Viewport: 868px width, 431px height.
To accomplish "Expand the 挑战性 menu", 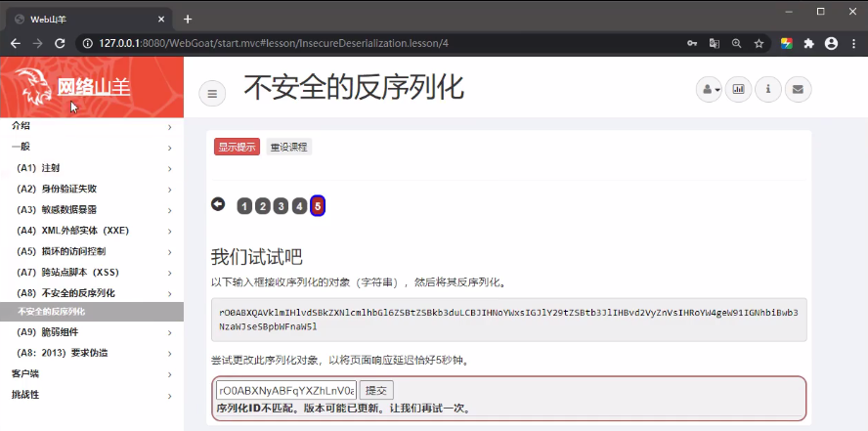I will pyautogui.click(x=92, y=395).
